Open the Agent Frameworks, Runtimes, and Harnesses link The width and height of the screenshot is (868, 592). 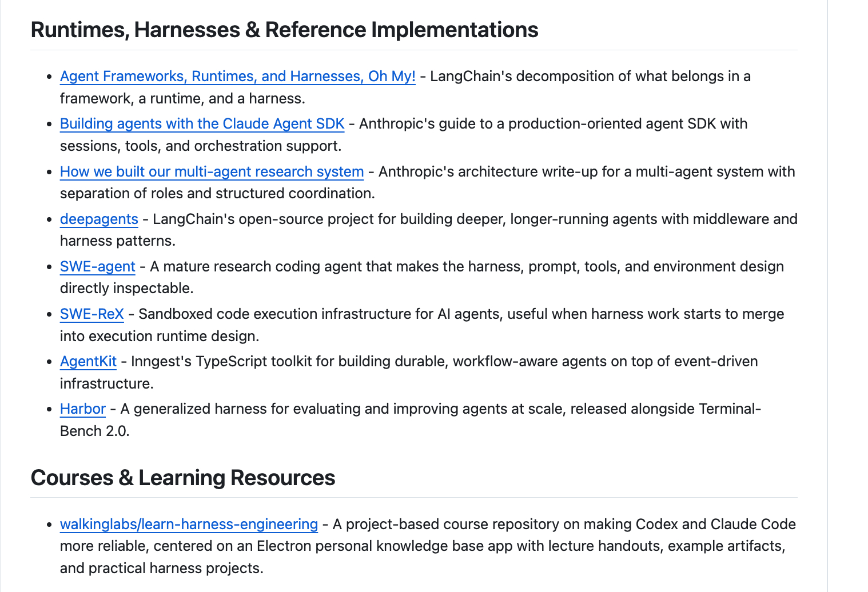click(x=237, y=76)
